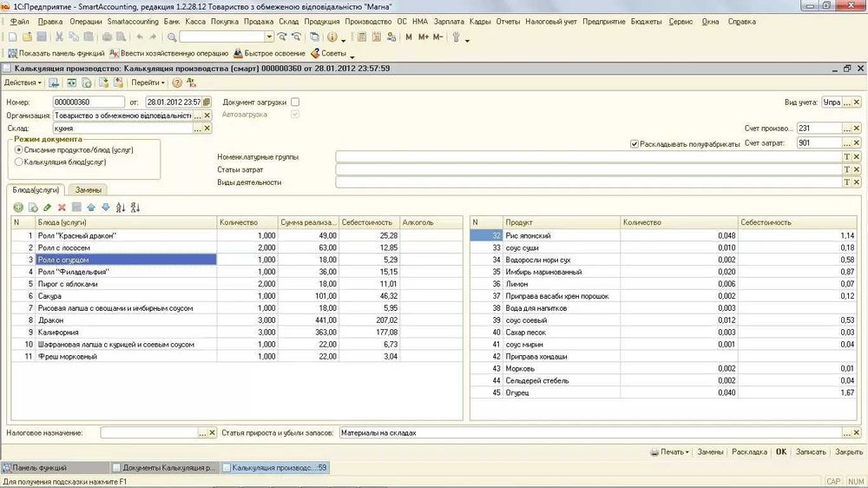The height and width of the screenshot is (488, 868).
Task: Switch to the Замены tab
Action: pyautogui.click(x=90, y=189)
